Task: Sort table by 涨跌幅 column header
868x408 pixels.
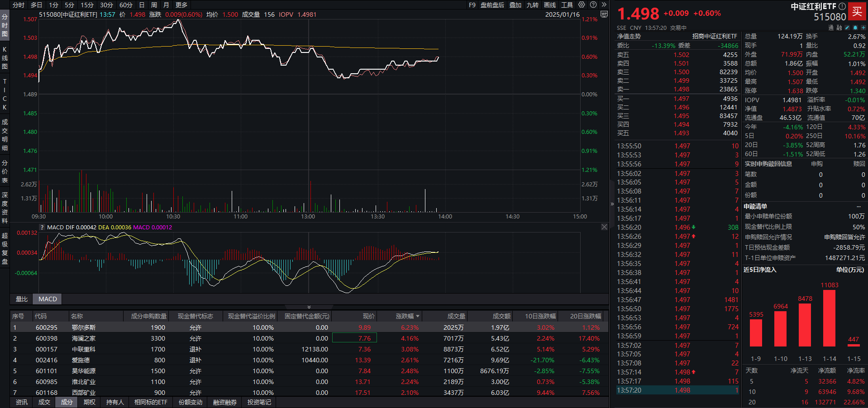Action: pyautogui.click(x=407, y=316)
